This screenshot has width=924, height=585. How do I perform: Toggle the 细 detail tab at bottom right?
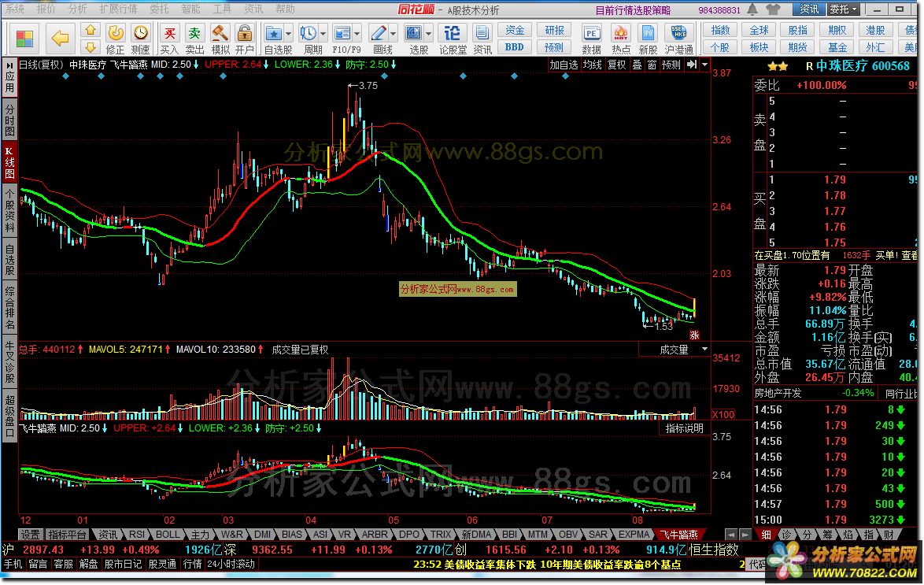766,535
